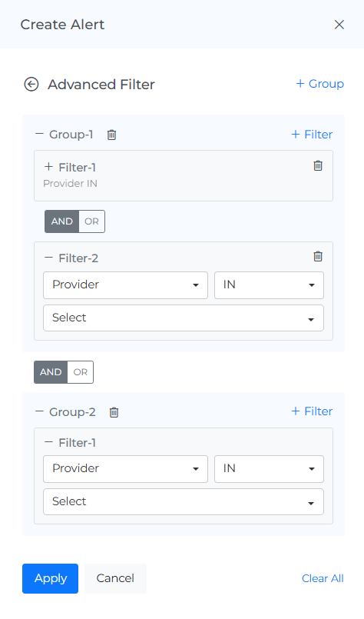
Task: Collapse Group-1 with the minus icon
Action: pyautogui.click(x=39, y=134)
